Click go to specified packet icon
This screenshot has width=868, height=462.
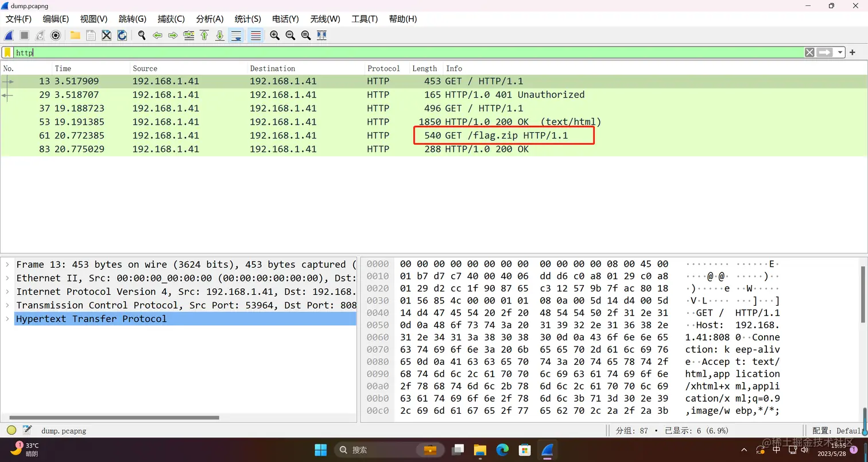(x=188, y=36)
